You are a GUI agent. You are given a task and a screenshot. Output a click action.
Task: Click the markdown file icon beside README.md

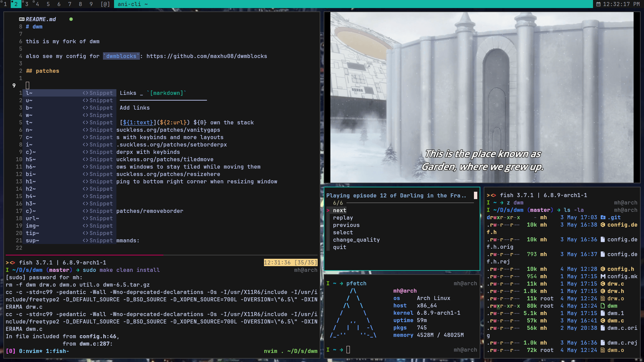click(22, 19)
